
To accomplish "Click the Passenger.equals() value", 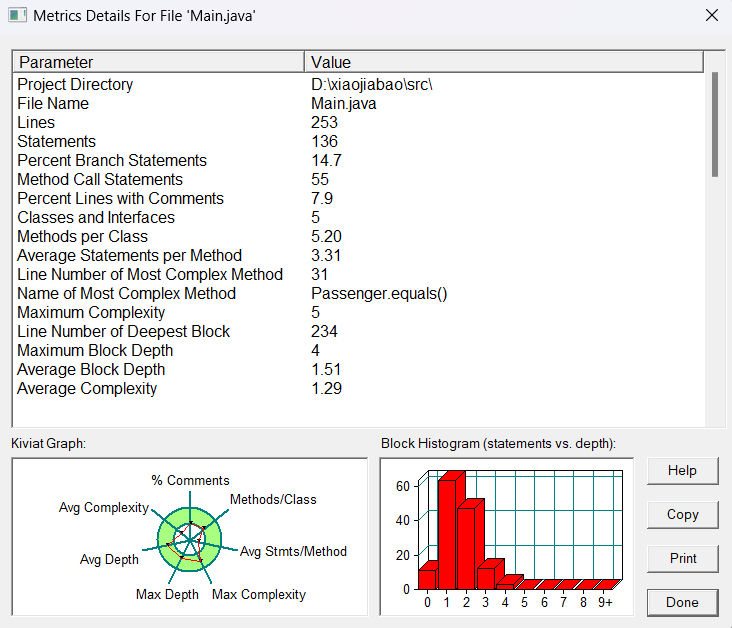I will [x=379, y=294].
